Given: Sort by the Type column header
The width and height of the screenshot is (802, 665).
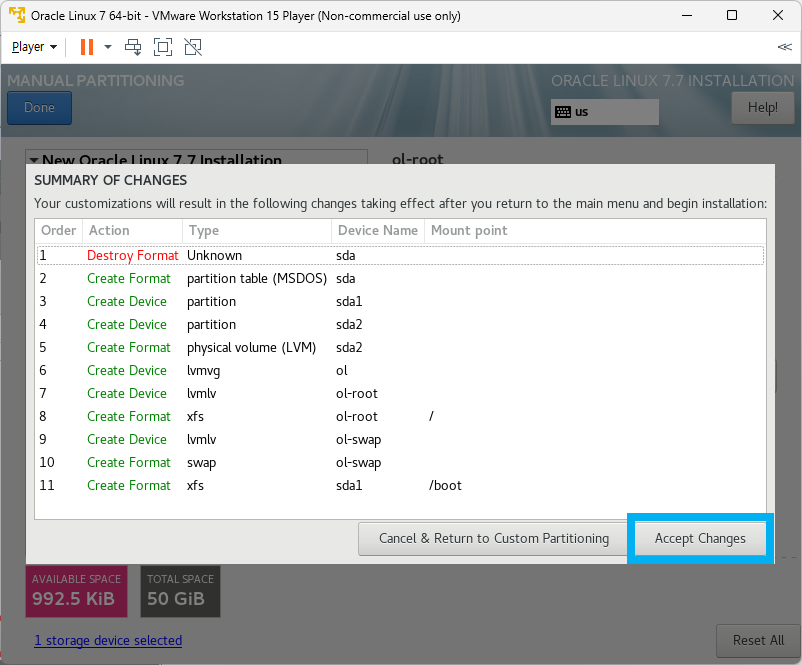Looking at the screenshot, I should [257, 231].
